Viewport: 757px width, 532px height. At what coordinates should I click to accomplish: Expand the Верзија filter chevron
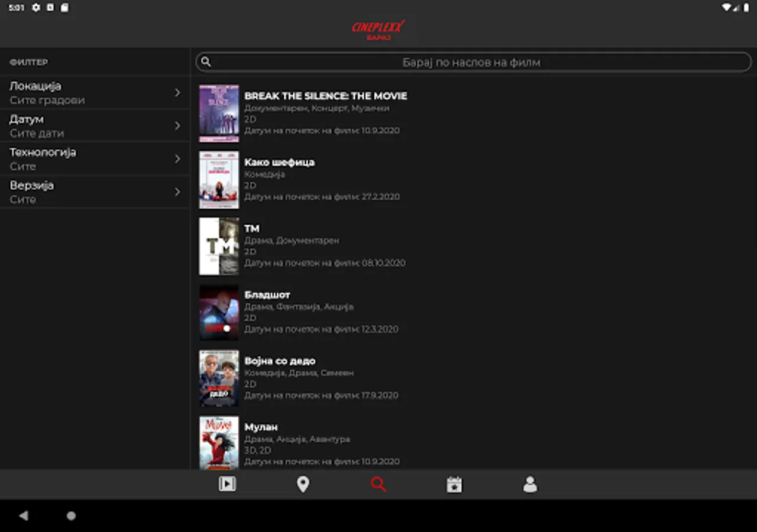point(177,192)
